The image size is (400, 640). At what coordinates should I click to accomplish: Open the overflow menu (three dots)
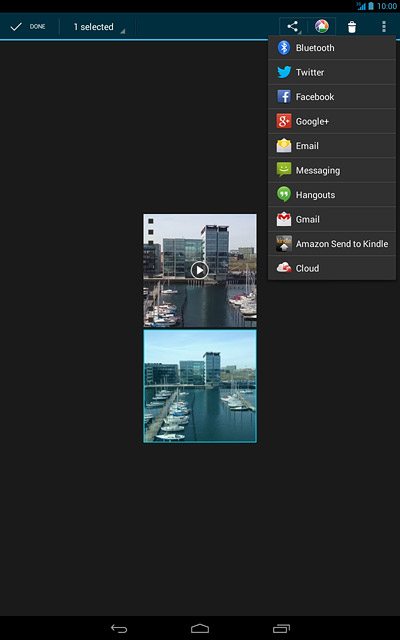pos(383,27)
